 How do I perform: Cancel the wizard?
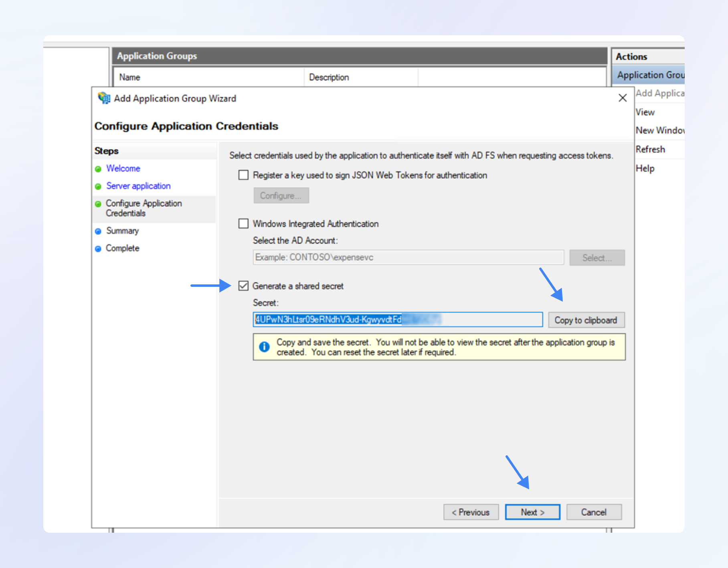594,512
